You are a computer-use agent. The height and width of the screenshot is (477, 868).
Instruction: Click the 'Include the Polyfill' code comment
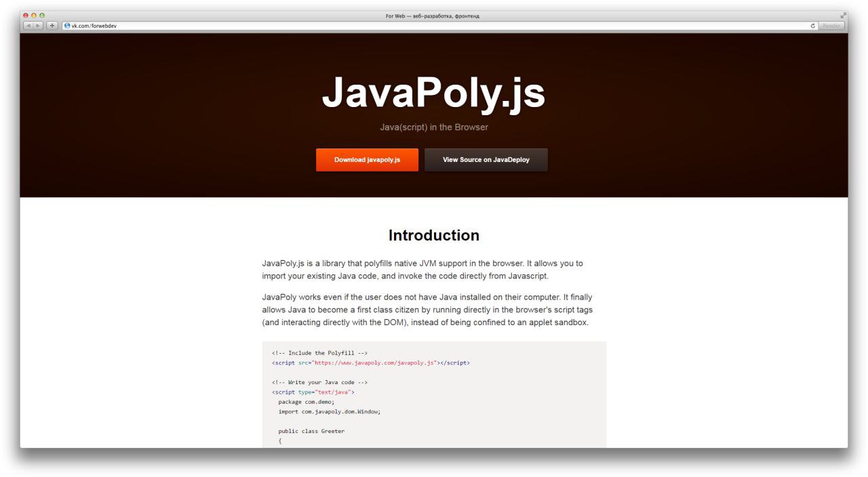click(x=319, y=353)
